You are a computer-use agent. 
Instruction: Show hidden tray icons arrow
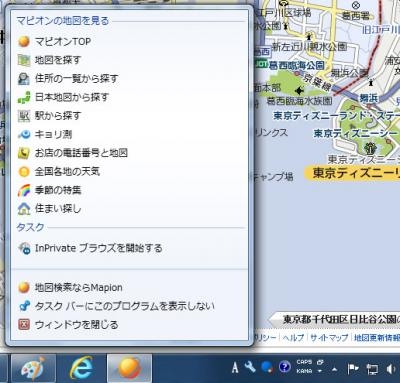click(334, 369)
